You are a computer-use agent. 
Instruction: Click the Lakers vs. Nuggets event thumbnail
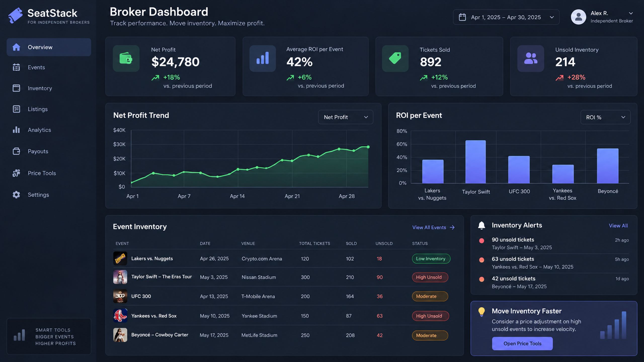[120, 258]
